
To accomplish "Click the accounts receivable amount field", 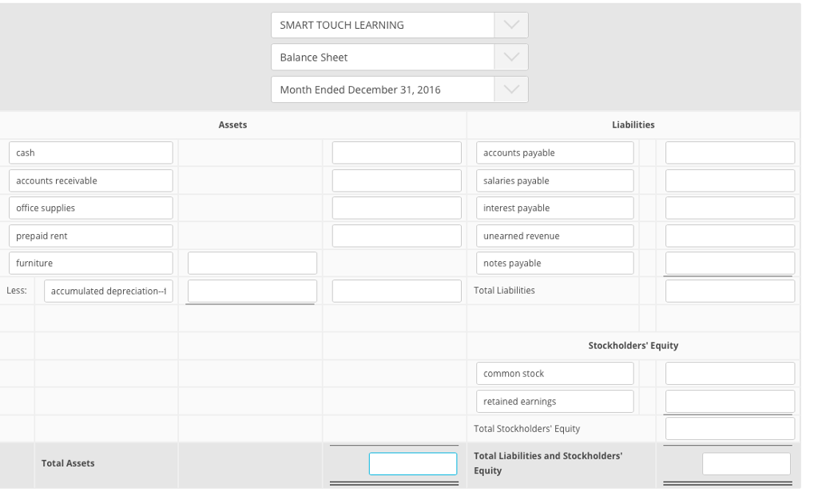I will point(396,180).
